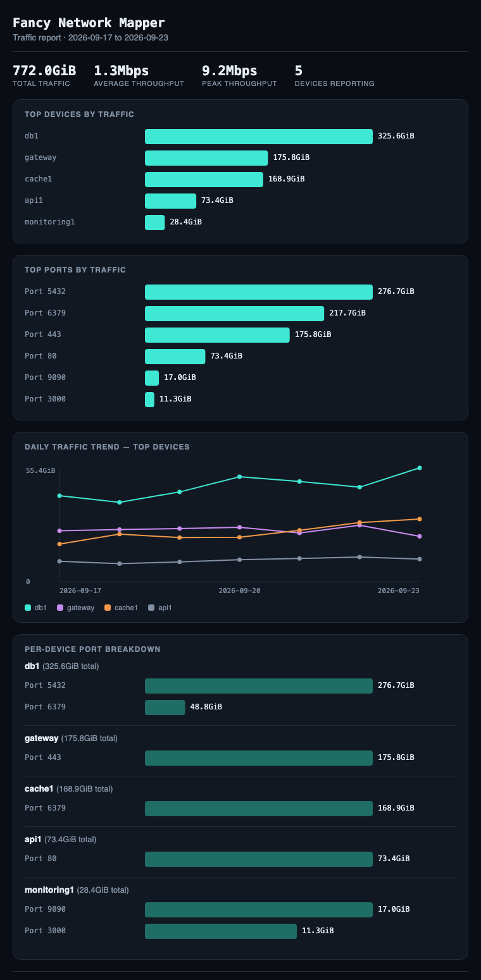The height and width of the screenshot is (980, 481).
Task: Click the cache1 legend label
Action: (126, 608)
